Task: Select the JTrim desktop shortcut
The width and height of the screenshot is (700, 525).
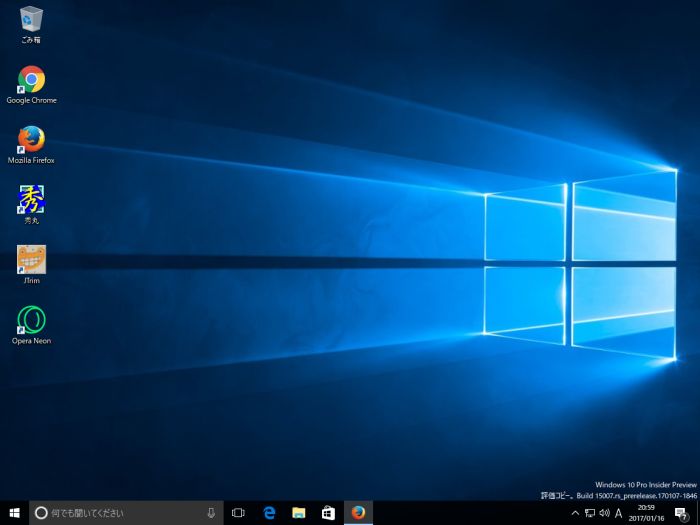Action: coord(31,261)
